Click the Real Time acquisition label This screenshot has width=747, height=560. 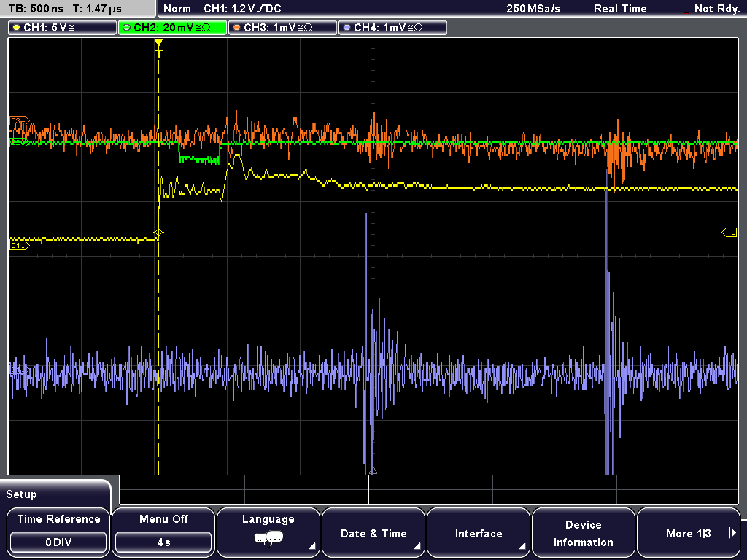(x=620, y=9)
